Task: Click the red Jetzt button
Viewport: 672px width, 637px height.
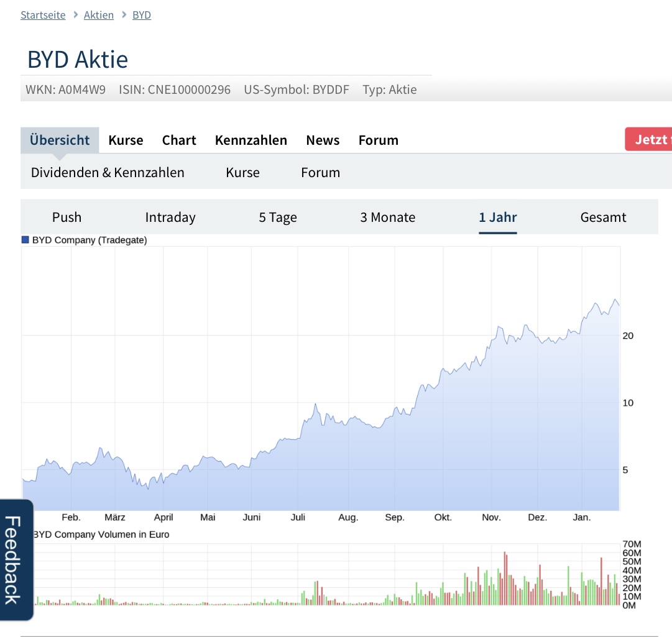Action: click(650, 139)
